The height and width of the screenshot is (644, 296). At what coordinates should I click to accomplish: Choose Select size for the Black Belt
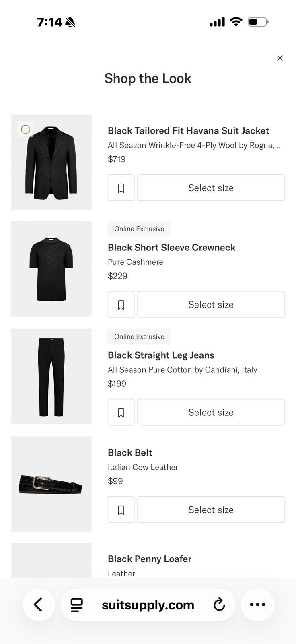(x=211, y=510)
